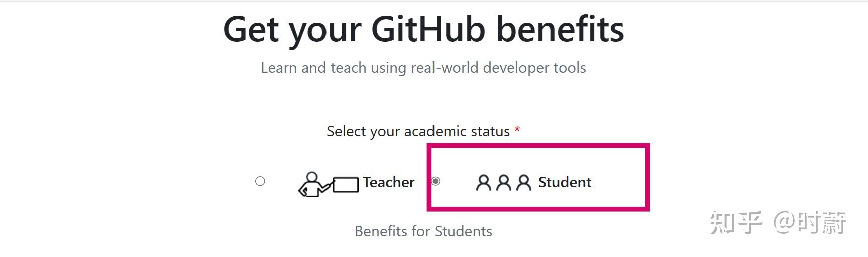This screenshot has height=257, width=868.
Task: Click the 知乎 watermark logo
Action: tap(735, 222)
